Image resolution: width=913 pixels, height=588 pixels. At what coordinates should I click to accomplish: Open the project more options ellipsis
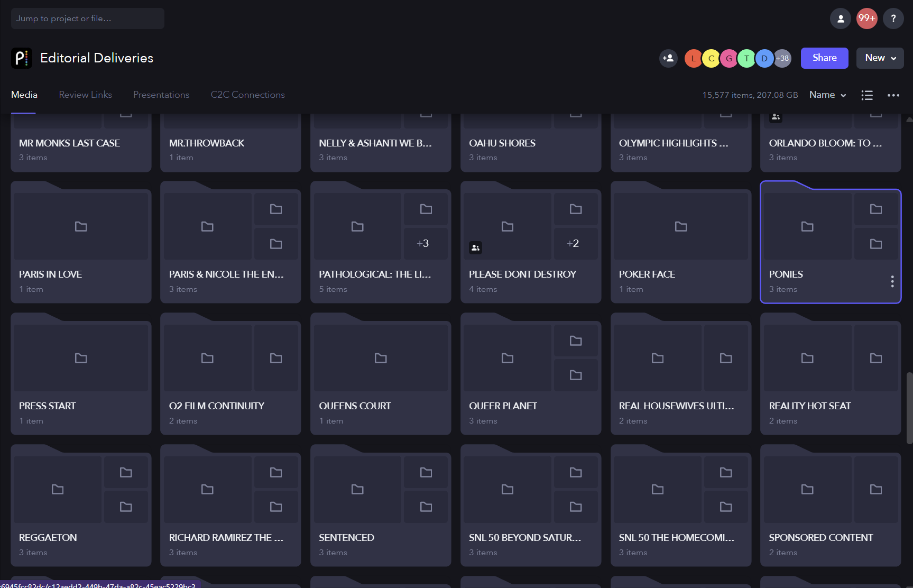[893, 95]
